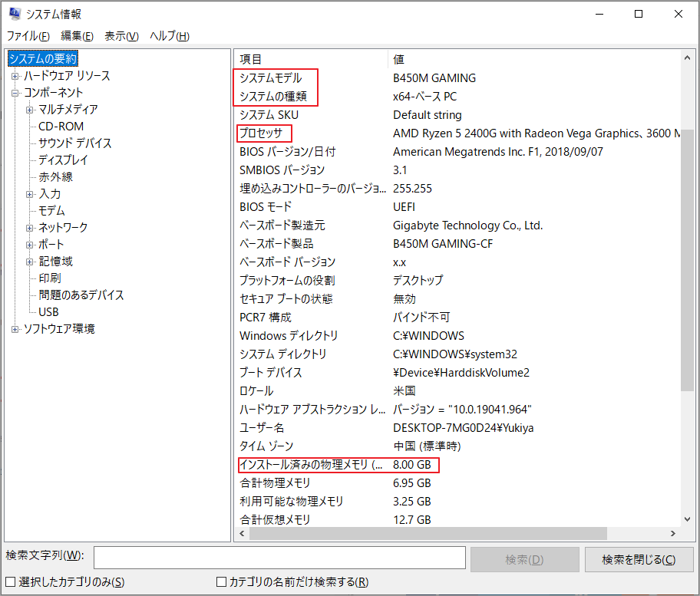
Task: Enable 選択したカテゴリのみ checkbox
Action: pyautogui.click(x=10, y=581)
